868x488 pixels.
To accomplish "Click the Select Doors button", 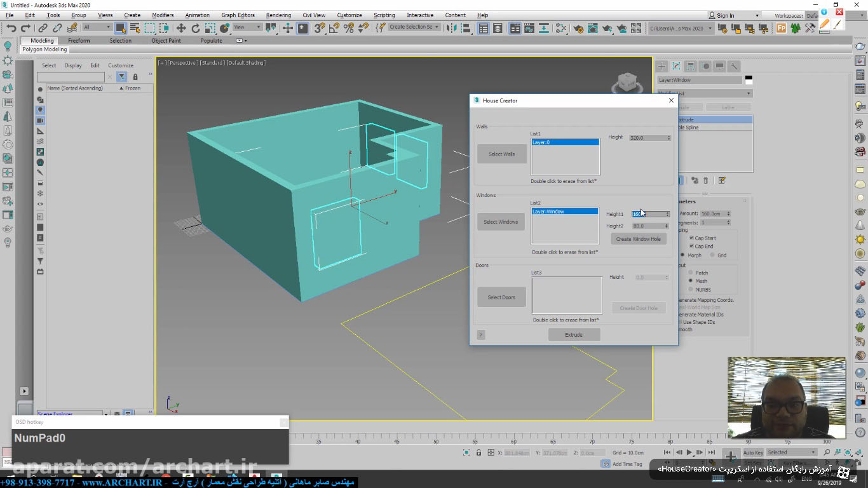I will point(501,297).
